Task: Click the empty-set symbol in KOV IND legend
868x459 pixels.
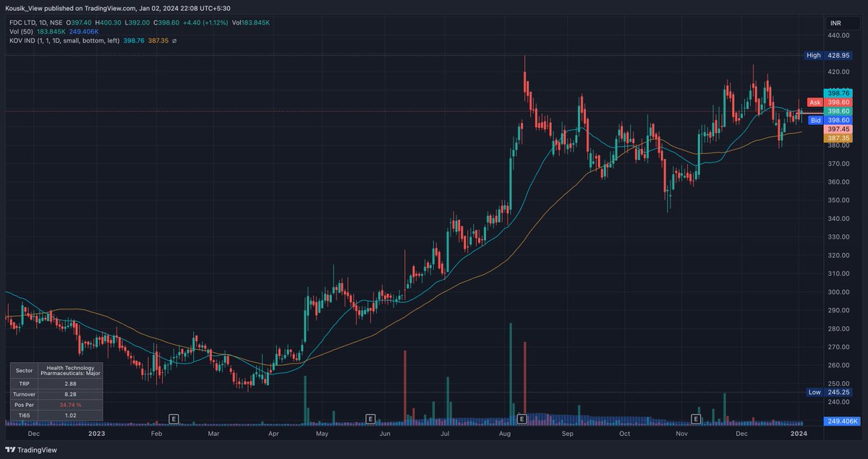Action: pos(174,41)
